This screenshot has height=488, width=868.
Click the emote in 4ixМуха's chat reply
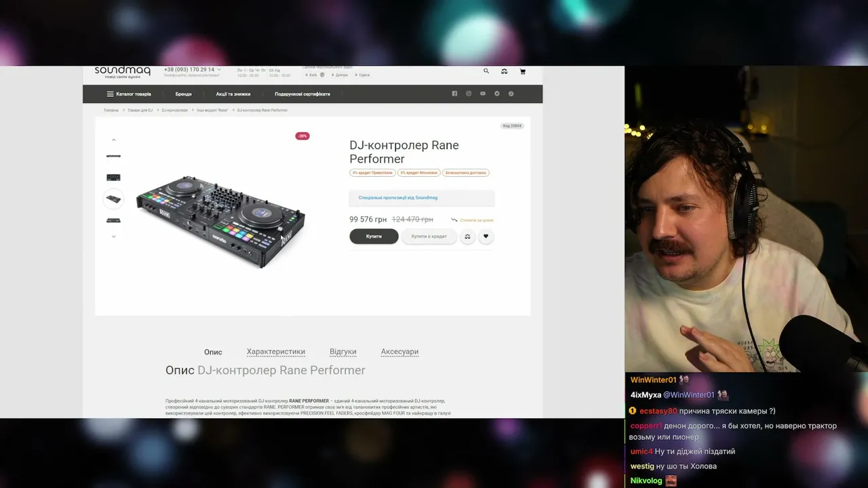[724, 395]
